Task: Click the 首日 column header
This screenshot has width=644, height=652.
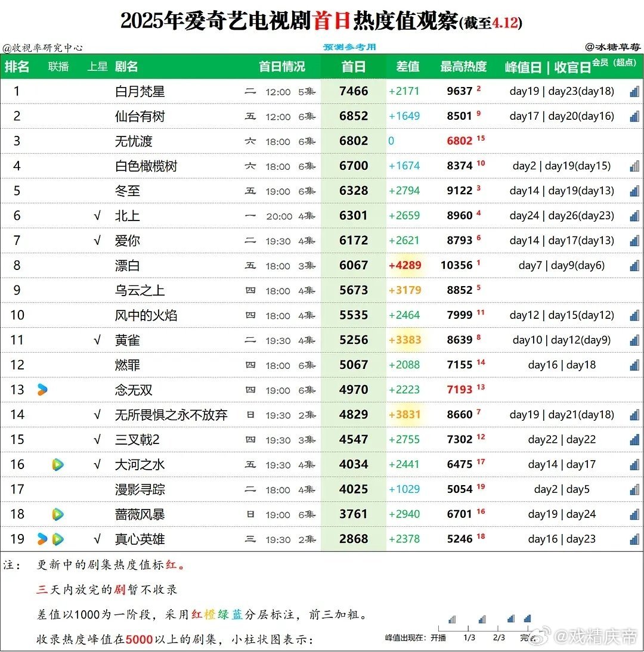Action: pos(354,67)
